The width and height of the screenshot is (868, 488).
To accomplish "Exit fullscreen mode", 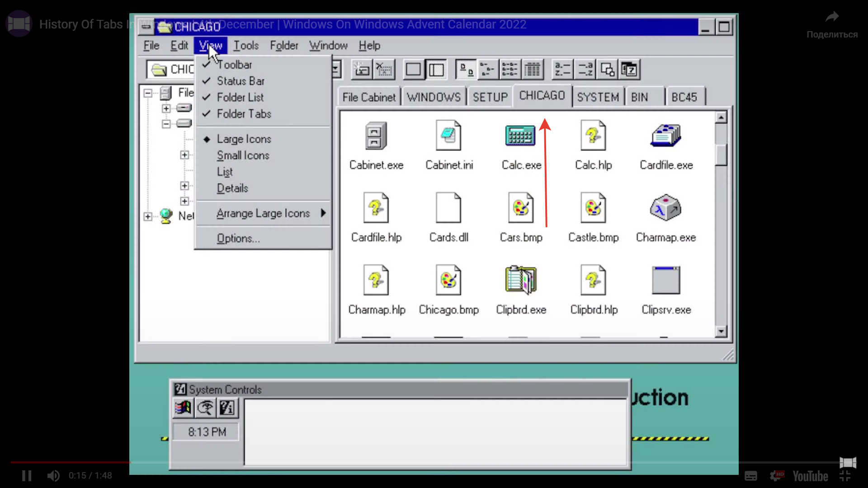I will [x=845, y=476].
